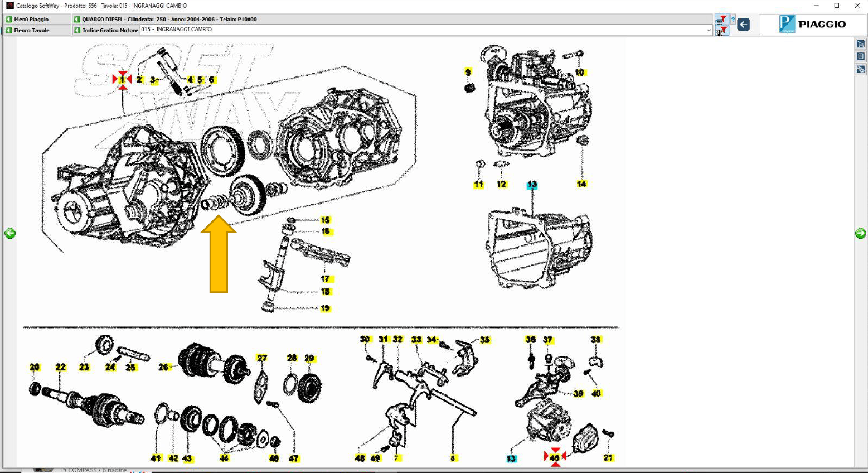The height and width of the screenshot is (473, 868).
Task: Click cyan highlighted part 13 under the gearbox
Action: (532, 185)
